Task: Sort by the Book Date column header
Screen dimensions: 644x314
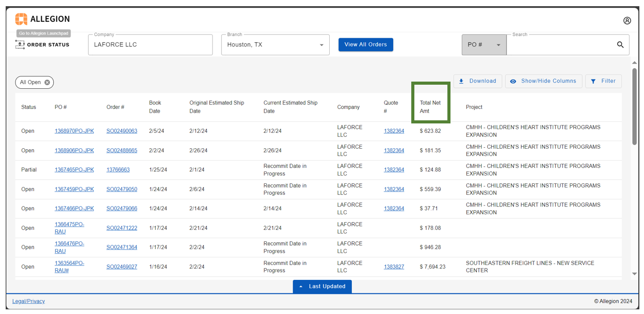Action: 155,107
